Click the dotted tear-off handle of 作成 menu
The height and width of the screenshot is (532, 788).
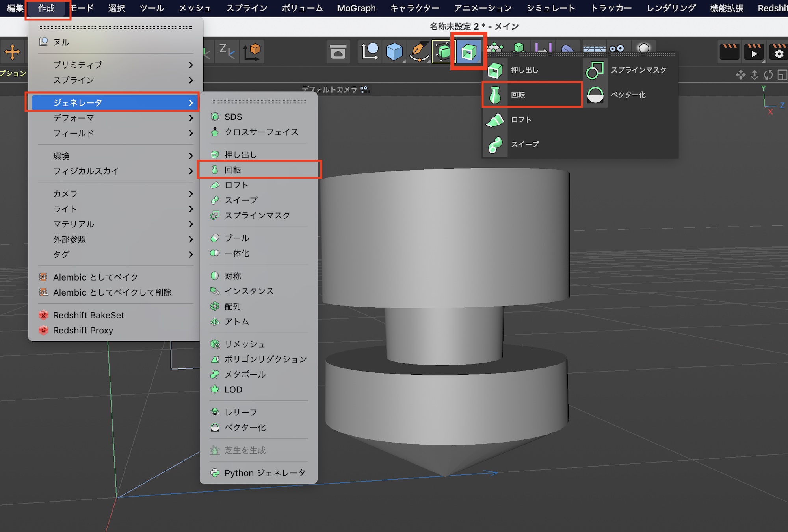pos(116,27)
